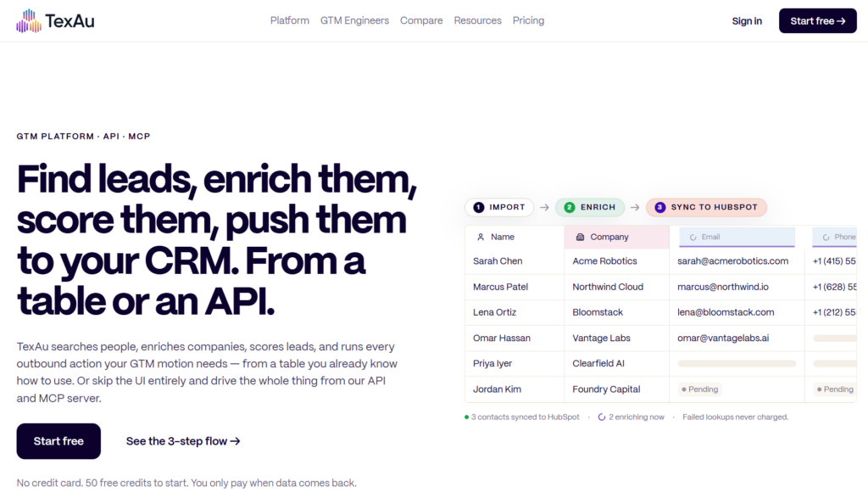Click the 'No credit card. 50 free credits' note
The image size is (868, 498).
(x=186, y=483)
